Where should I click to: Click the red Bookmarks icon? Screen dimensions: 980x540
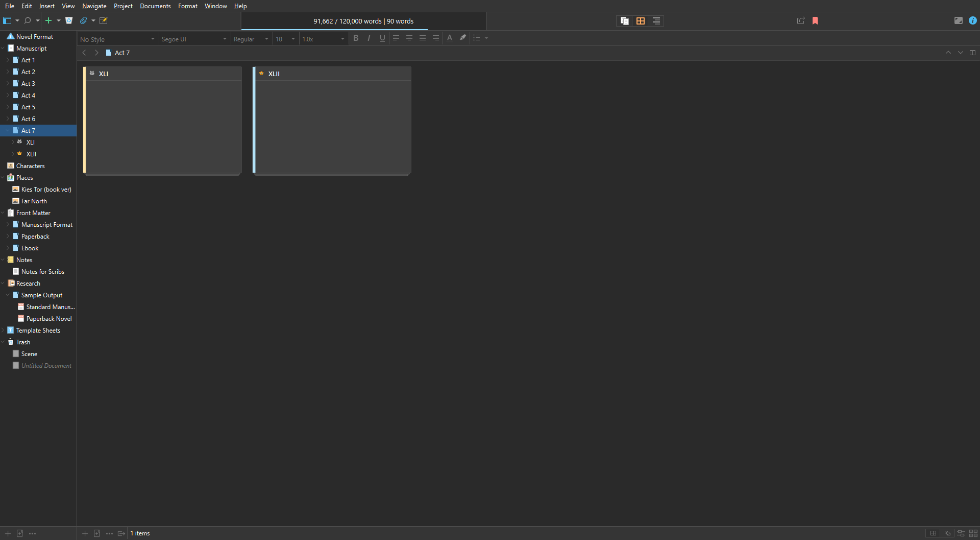[x=815, y=21]
